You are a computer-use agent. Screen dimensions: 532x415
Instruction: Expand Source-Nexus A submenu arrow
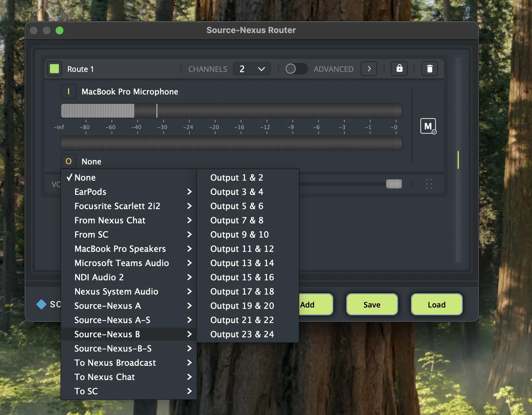(x=190, y=306)
